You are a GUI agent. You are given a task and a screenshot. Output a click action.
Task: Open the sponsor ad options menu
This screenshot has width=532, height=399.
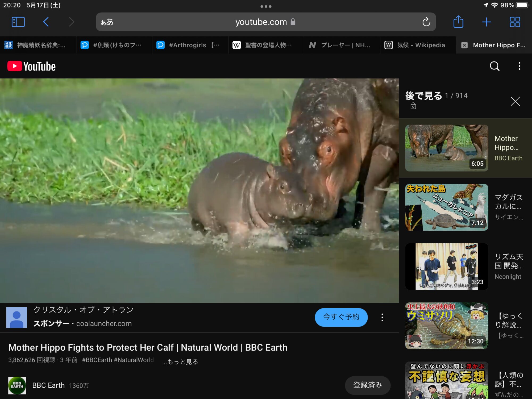click(x=382, y=317)
